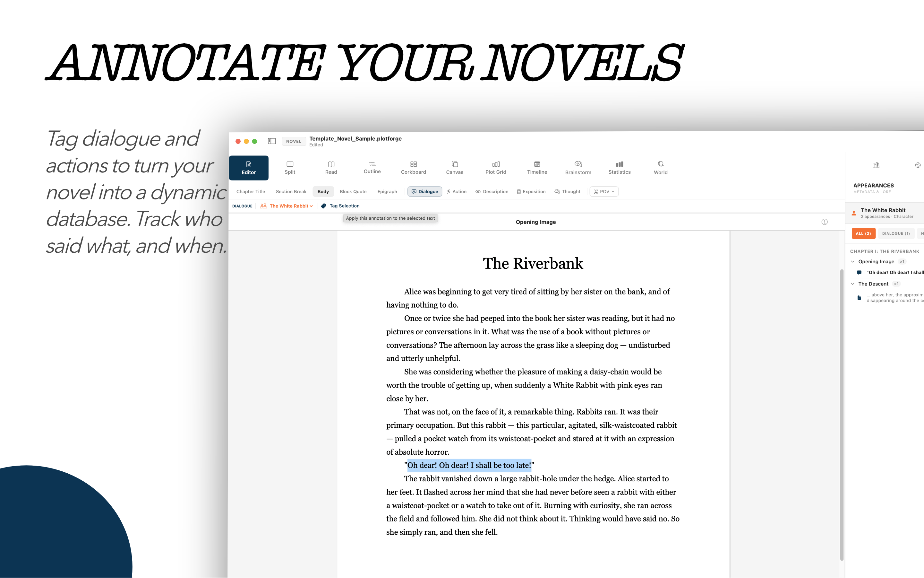Apply the Chapter Title style
The height and width of the screenshot is (578, 924).
[x=251, y=191]
